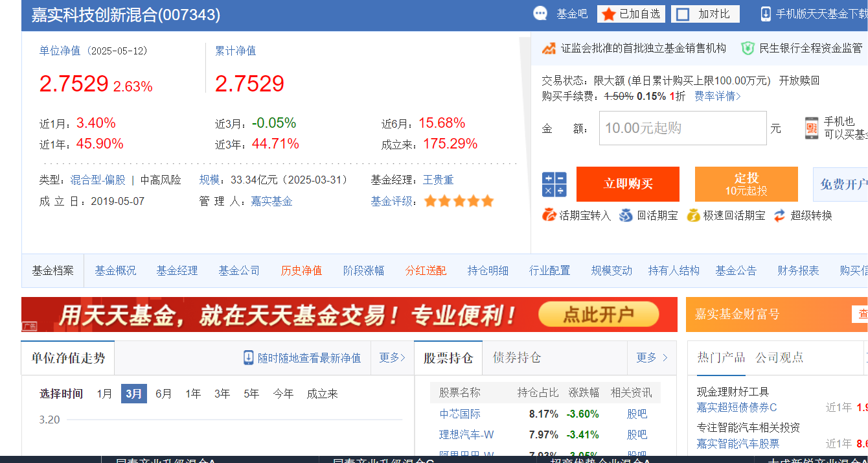Switch to the 公司观点 tab
868x463 pixels.
(x=779, y=357)
